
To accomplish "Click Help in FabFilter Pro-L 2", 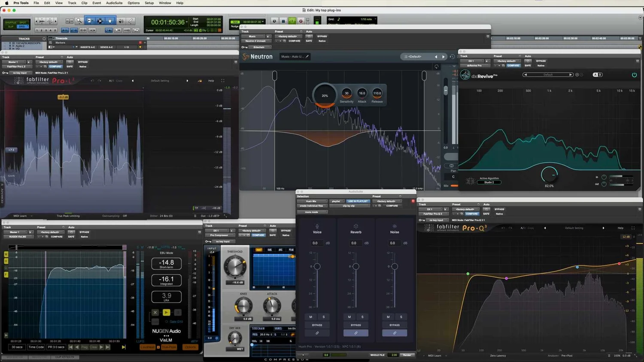I will (211, 81).
